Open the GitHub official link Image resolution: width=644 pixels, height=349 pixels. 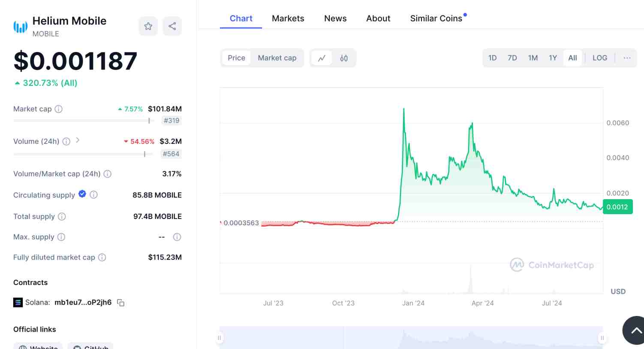[x=90, y=346]
